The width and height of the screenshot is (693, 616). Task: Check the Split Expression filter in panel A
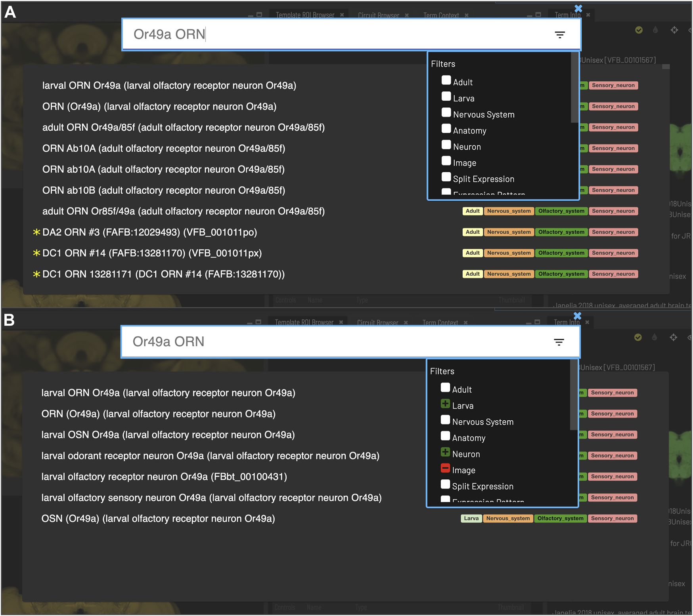(446, 177)
